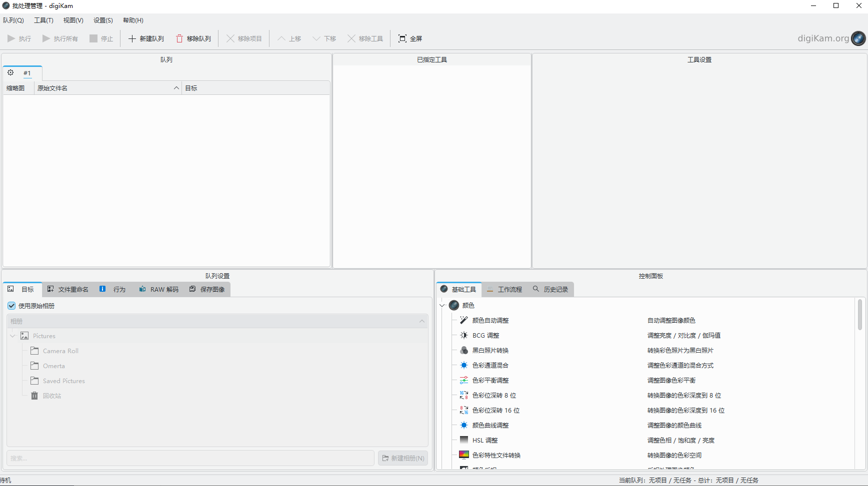Open the 文件重命名 tab
This screenshot has width=868, height=486.
pyautogui.click(x=68, y=289)
